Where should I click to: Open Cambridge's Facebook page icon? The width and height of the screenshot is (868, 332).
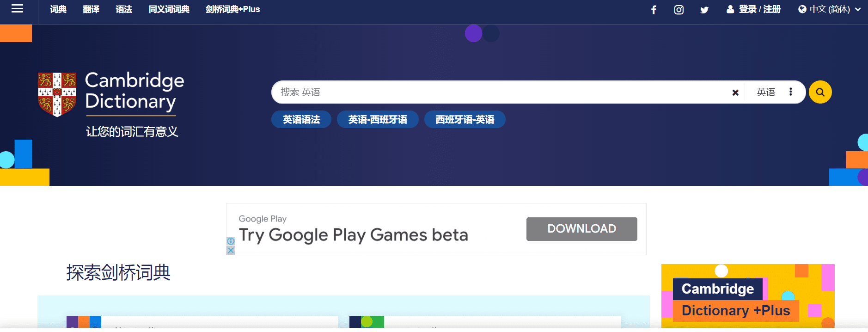point(654,10)
